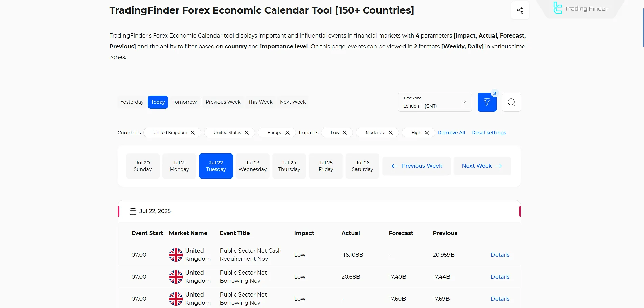
Task: Click the Trading Finder logo
Action: click(580, 8)
